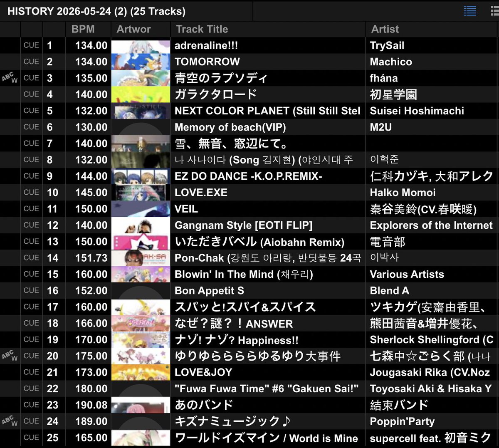
Task: Sort by BPM column header
Action: (83, 29)
